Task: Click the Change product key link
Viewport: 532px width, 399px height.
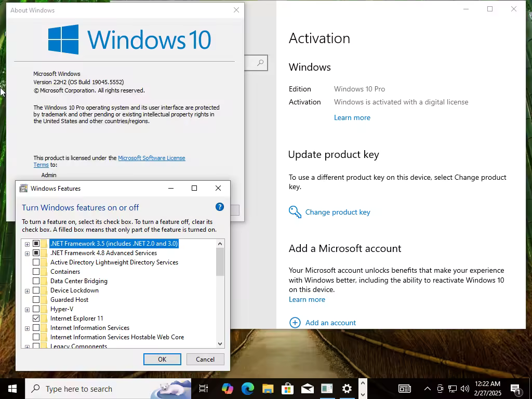Action: 338,212
